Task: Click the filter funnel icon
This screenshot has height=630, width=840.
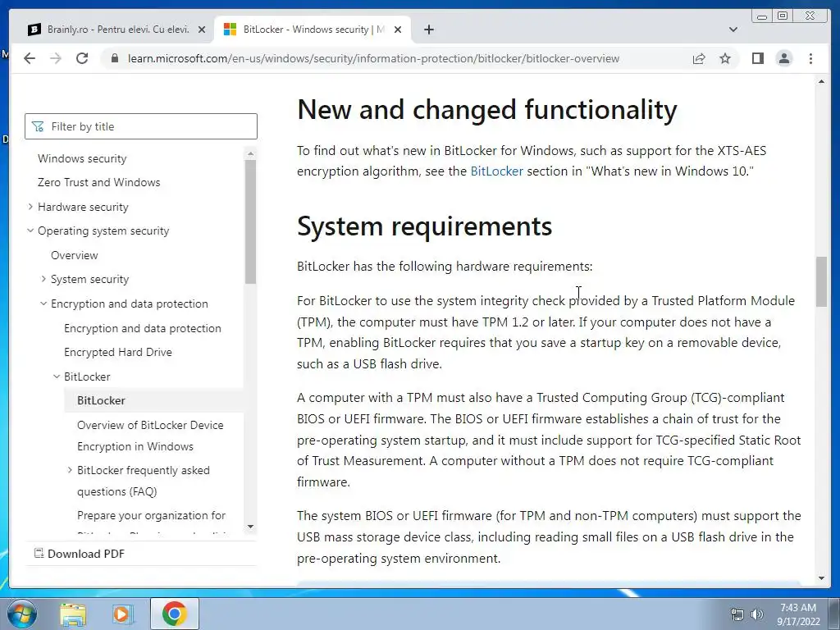Action: 38,126
